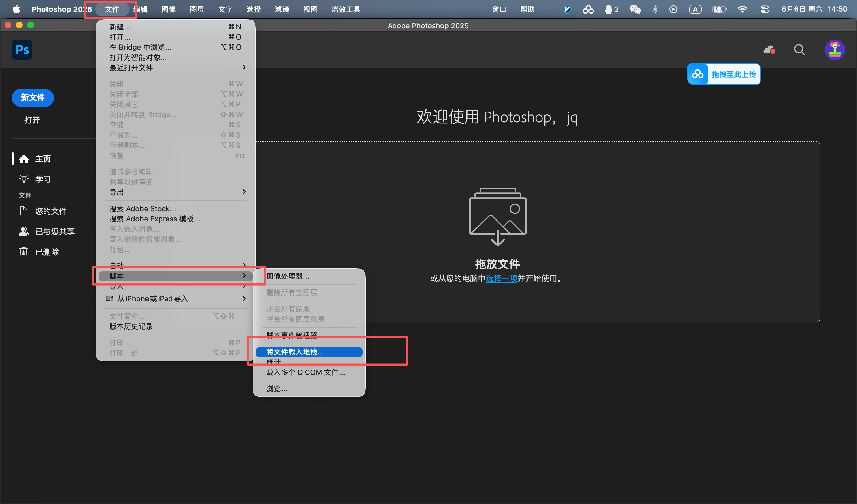
Task: Open the 增效工具 menu
Action: click(x=346, y=9)
